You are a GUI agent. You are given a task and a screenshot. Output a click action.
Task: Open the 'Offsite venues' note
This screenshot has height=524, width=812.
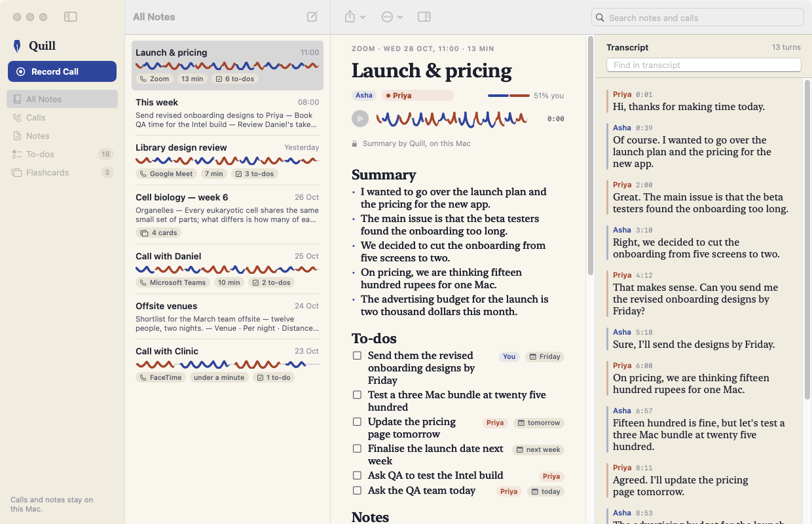click(227, 317)
